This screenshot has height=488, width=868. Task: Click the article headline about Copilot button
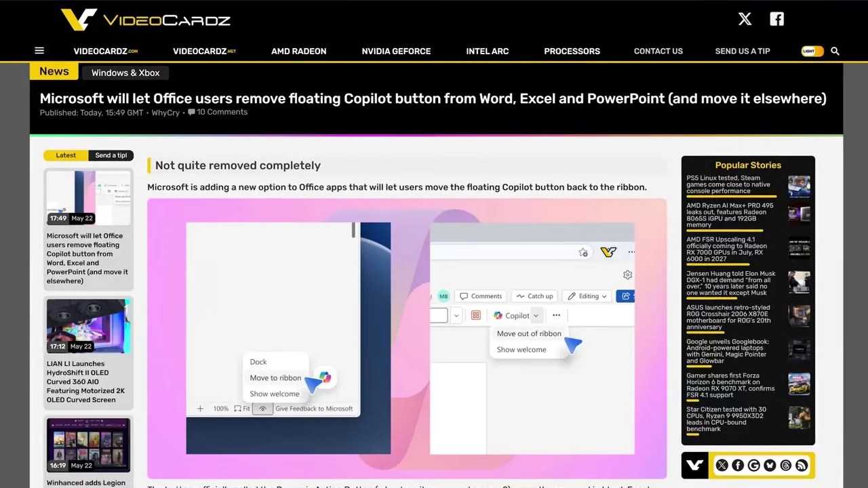point(433,98)
